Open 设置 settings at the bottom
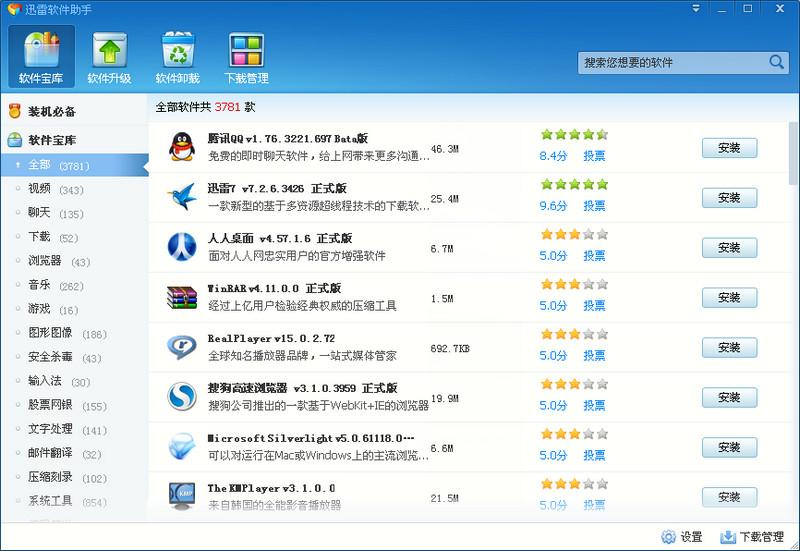 pyautogui.click(x=682, y=537)
